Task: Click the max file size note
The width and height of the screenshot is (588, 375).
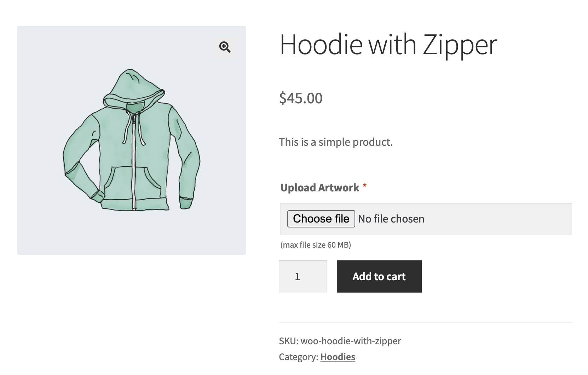Action: click(x=315, y=245)
